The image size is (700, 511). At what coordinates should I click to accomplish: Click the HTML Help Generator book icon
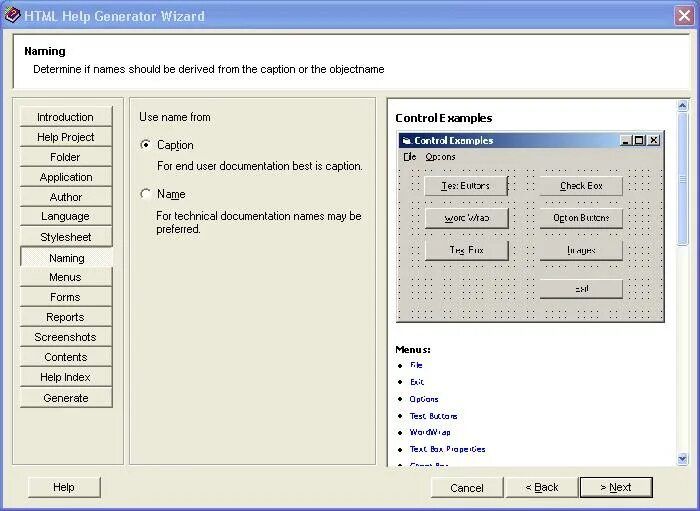(x=12, y=15)
